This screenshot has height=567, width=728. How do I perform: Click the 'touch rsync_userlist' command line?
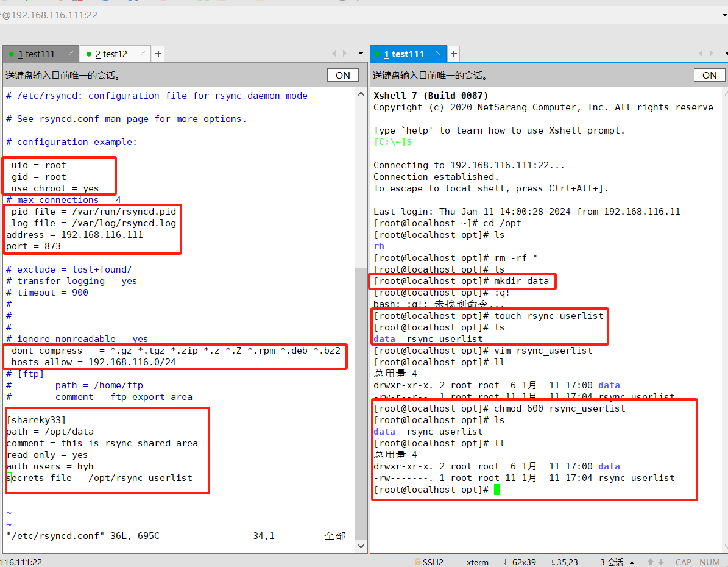tap(489, 316)
